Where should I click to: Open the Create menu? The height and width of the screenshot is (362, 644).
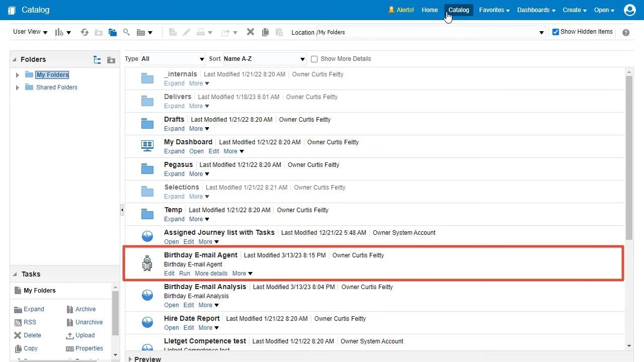(x=575, y=10)
